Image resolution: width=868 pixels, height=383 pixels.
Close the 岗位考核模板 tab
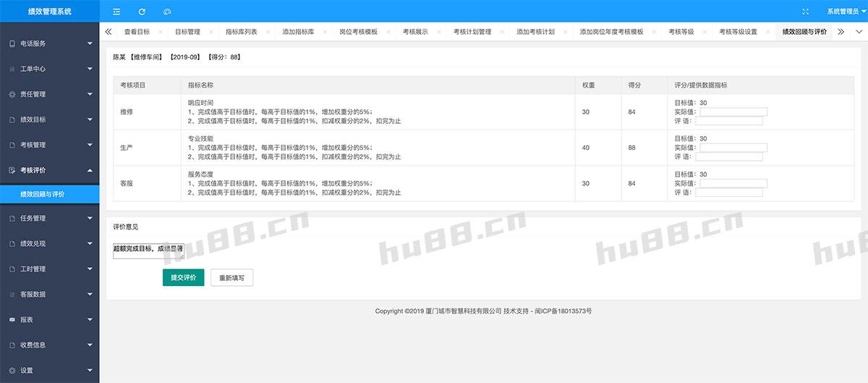387,32
